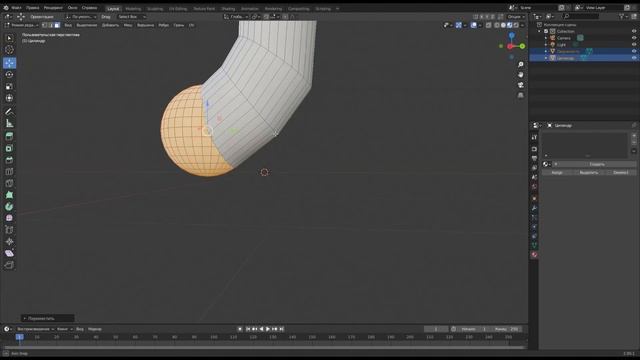Expand the Переместить operator panel
The height and width of the screenshot is (360, 640).
(x=48, y=318)
